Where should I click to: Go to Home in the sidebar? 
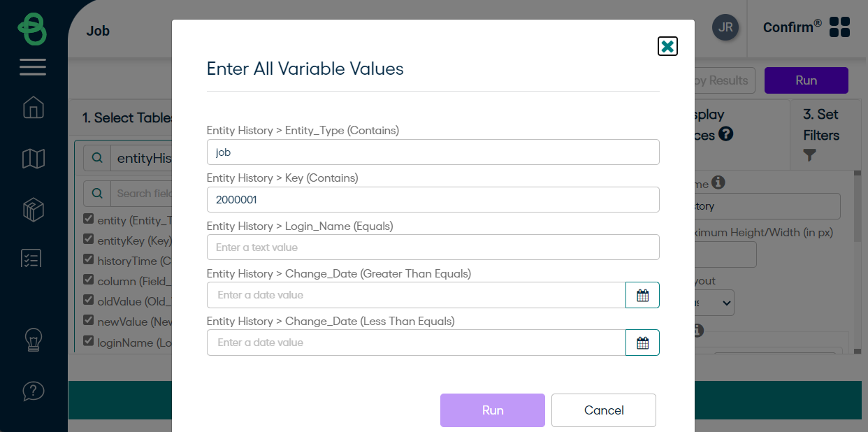[33, 108]
